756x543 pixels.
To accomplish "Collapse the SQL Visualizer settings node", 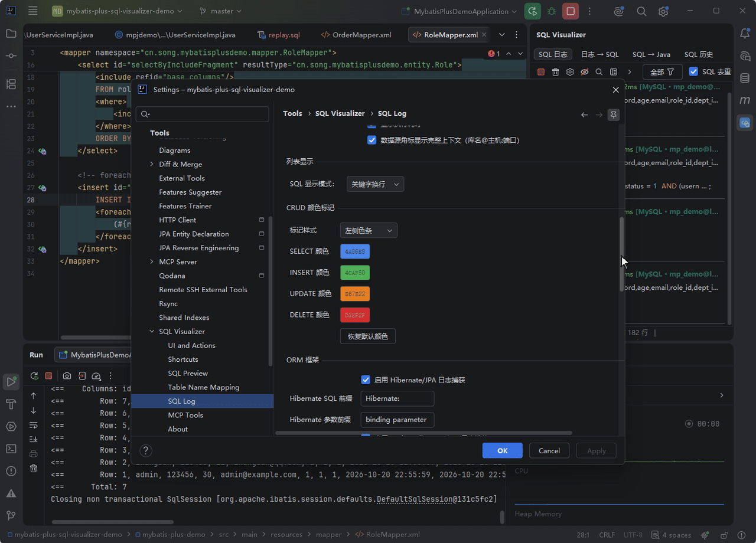I will [x=152, y=332].
